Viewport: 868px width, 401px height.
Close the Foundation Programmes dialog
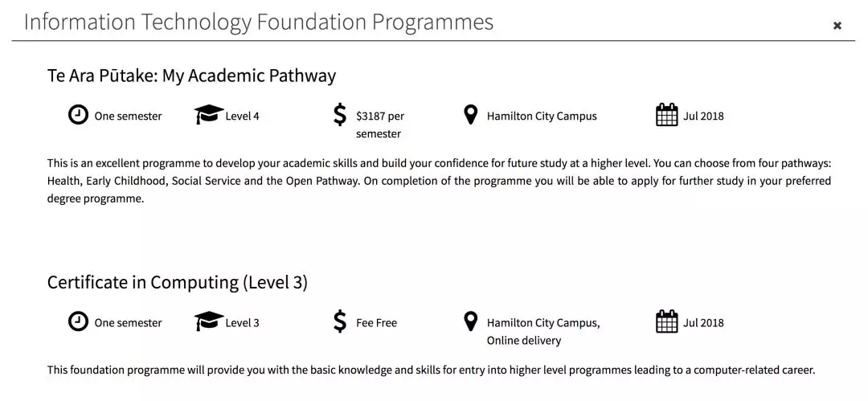click(837, 26)
